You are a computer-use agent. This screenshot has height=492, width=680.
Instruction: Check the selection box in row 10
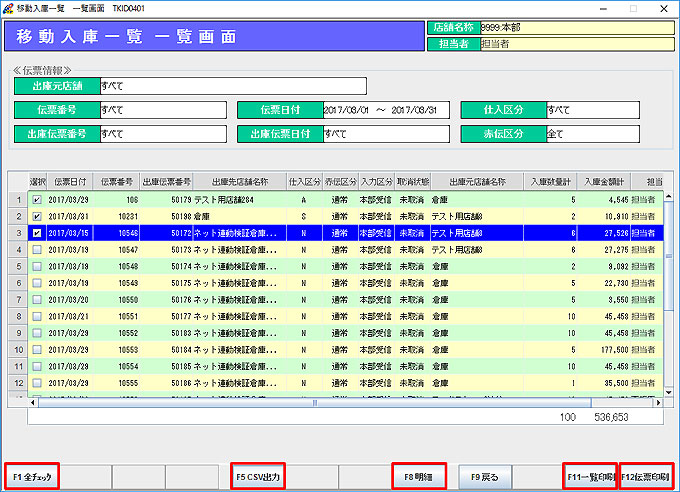[x=38, y=351]
